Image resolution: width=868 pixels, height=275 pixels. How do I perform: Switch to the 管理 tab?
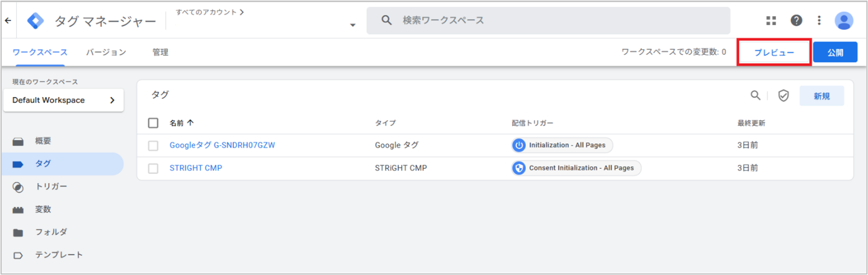160,52
